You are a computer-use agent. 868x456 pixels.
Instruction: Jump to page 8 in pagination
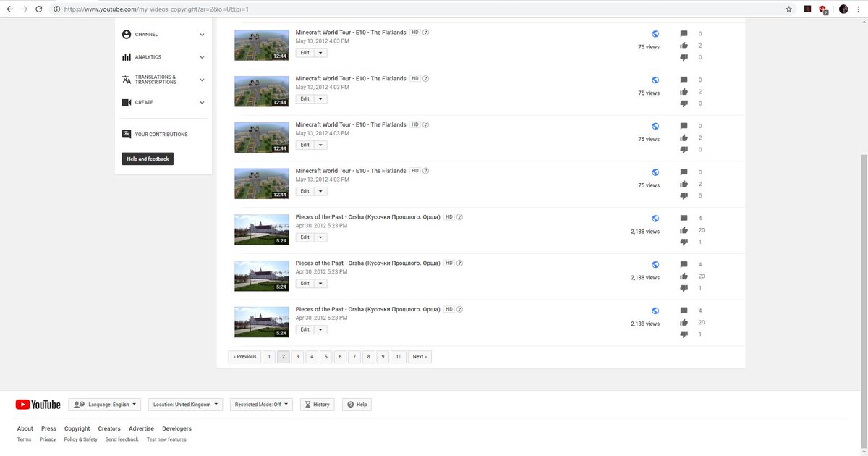click(368, 356)
